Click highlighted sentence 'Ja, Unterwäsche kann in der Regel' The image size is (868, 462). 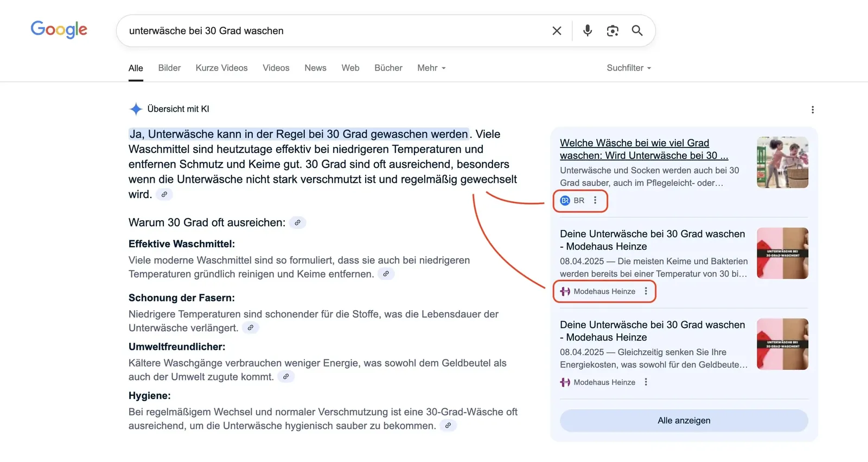click(x=299, y=134)
